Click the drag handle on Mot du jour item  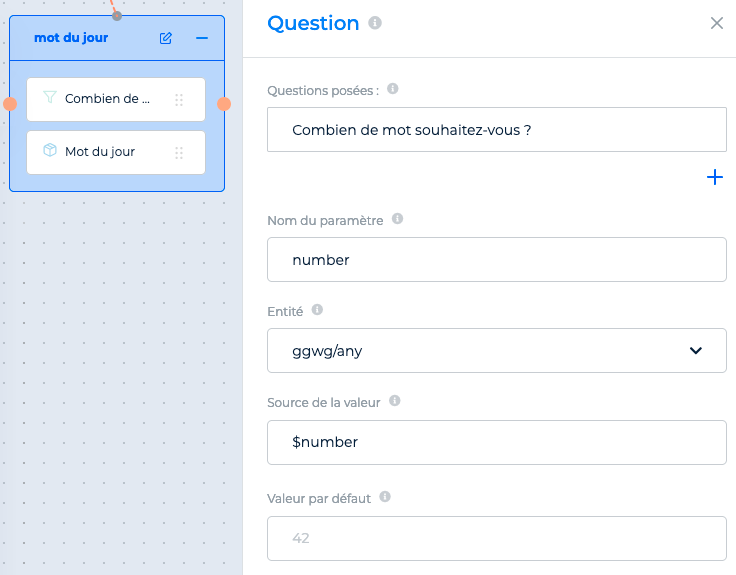[179, 153]
